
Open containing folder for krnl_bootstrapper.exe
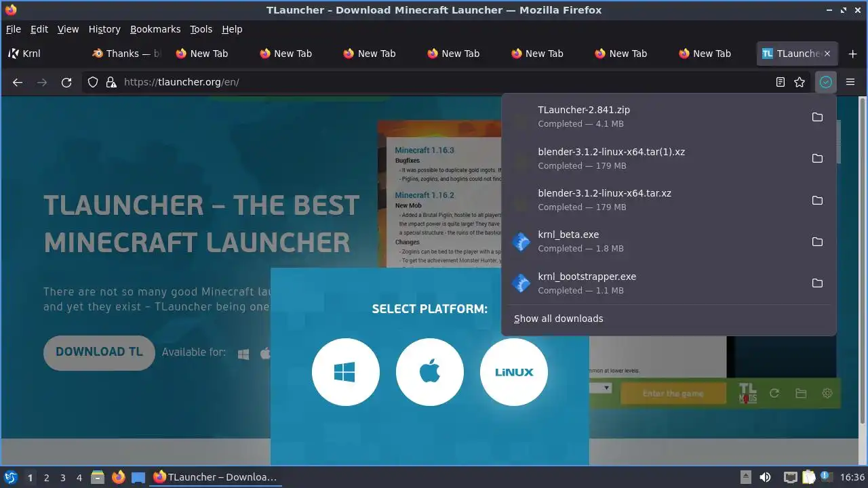click(x=817, y=283)
